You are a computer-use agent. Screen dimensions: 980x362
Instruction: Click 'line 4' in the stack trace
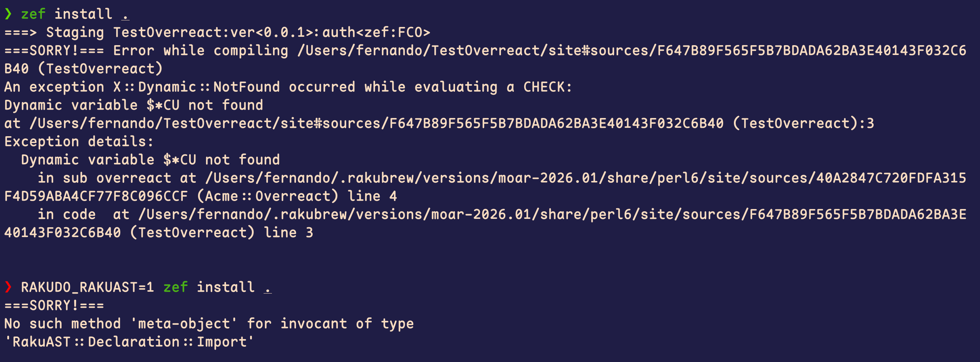pyautogui.click(x=372, y=196)
